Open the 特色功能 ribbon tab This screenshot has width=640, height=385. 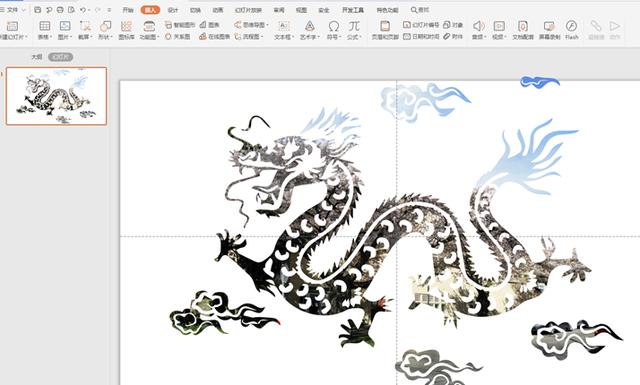click(x=387, y=10)
